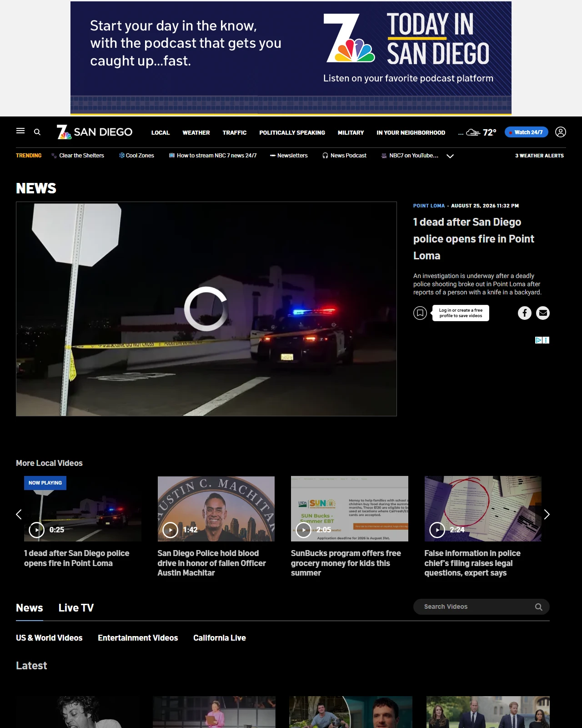
Task: Click the Watch 24/7 button
Action: point(526,132)
